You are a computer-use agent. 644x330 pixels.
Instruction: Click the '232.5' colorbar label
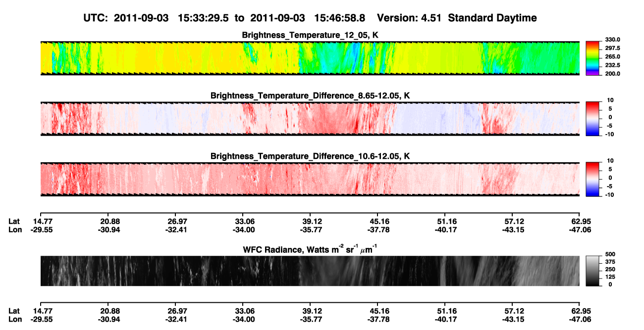pos(613,65)
